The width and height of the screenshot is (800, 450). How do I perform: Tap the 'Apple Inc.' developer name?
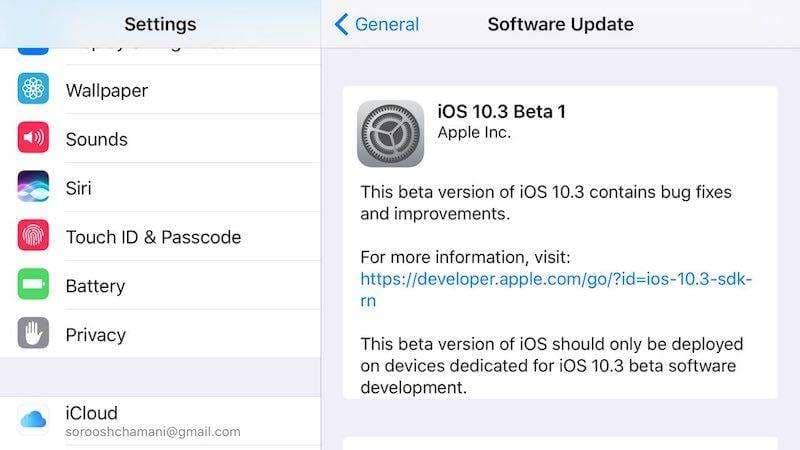point(474,132)
